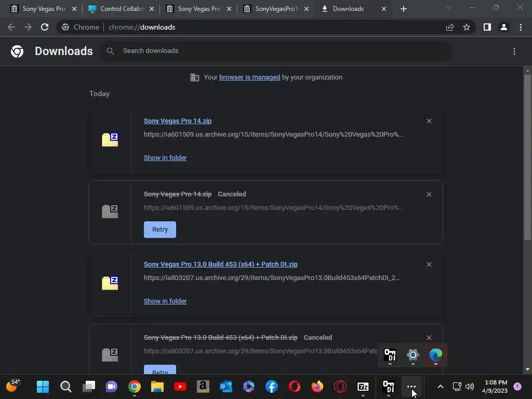Click the Search downloads field
Screen dimensions: 532x399
click(x=276, y=51)
